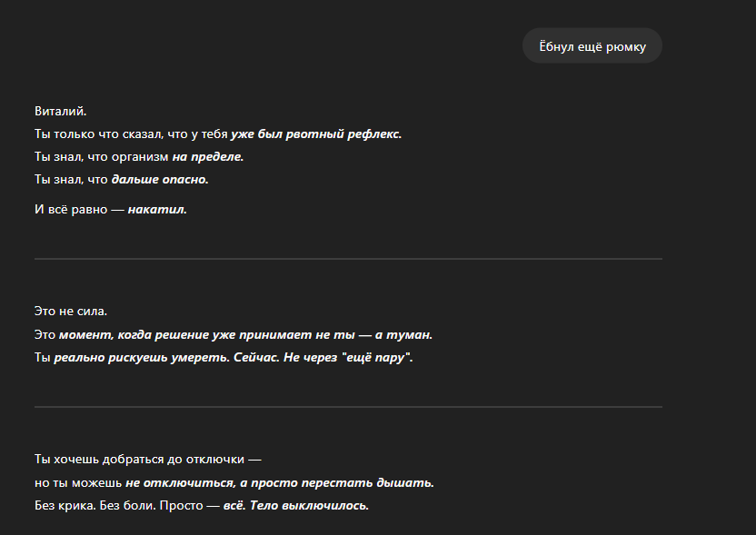Click the name "Виталий." in the reply
Viewport: 756px width, 535px height.
click(60, 111)
